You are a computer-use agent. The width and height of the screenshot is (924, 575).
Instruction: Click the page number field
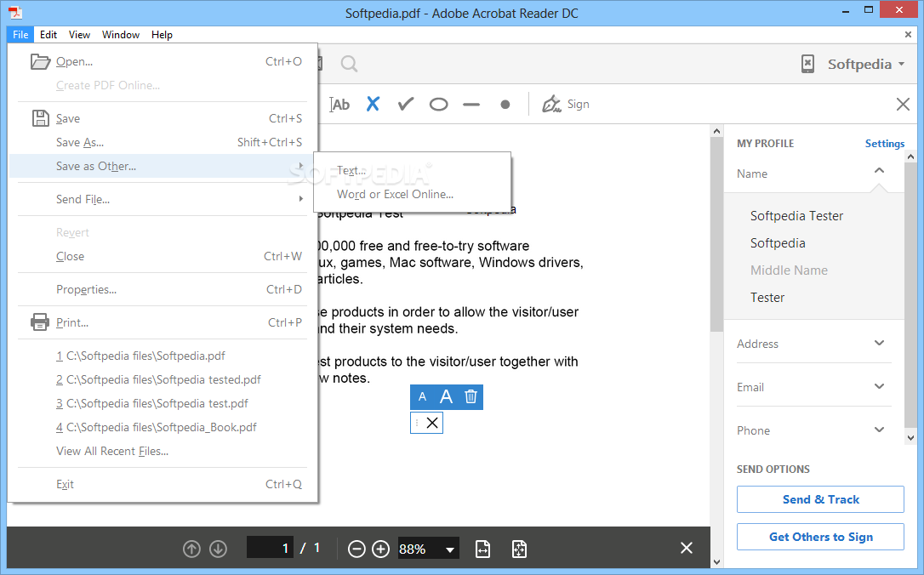click(271, 548)
